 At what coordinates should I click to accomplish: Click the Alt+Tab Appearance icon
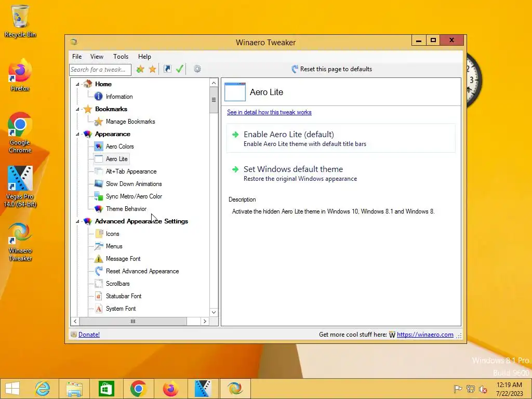point(98,171)
